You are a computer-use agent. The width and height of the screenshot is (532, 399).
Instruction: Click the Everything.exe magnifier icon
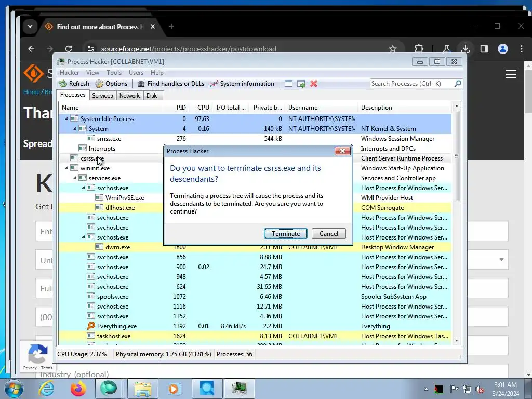click(x=90, y=326)
